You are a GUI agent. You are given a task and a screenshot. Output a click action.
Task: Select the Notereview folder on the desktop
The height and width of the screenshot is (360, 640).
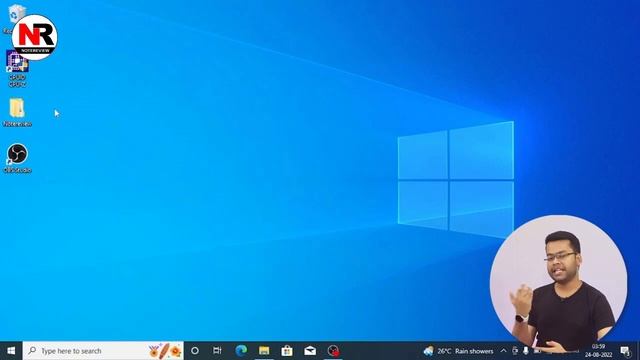[x=17, y=112]
